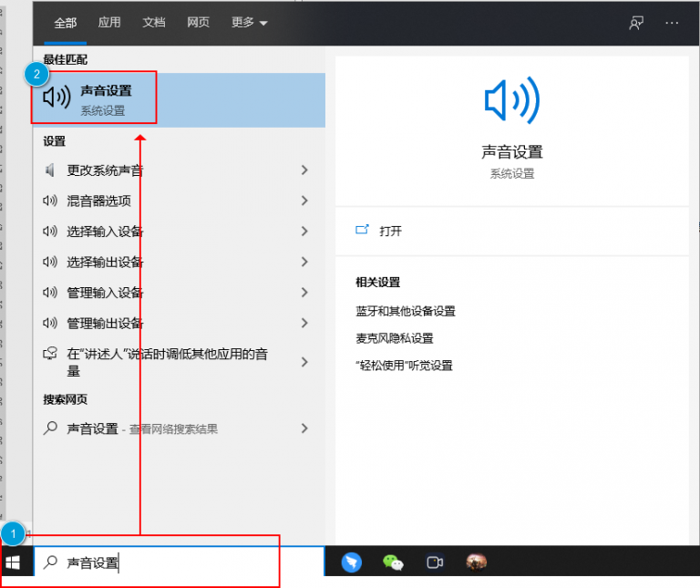The image size is (700, 588).
Task: Open WeChat from the taskbar
Action: 394,562
